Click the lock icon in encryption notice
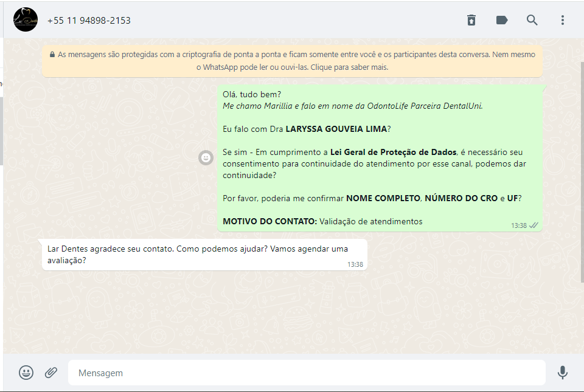584x392 pixels. 52,54
